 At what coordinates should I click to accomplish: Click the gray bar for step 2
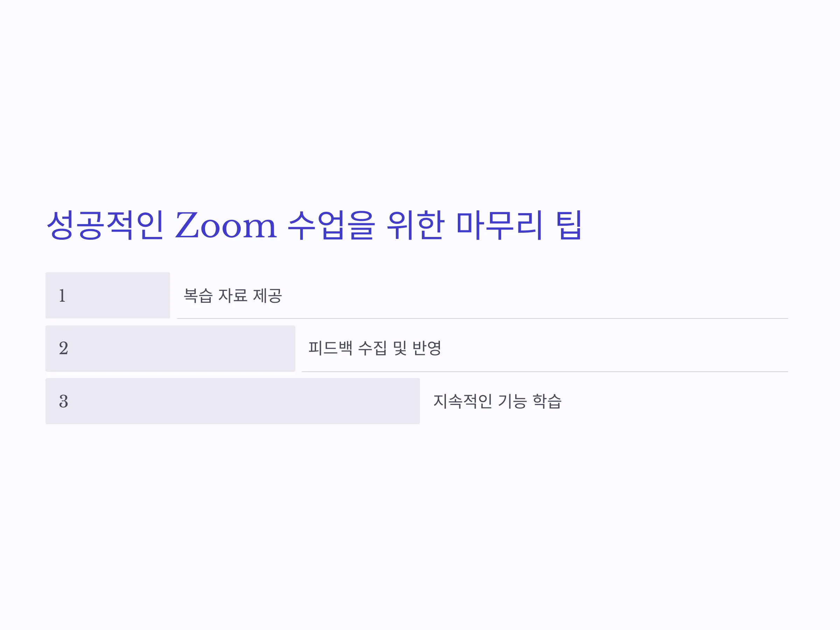click(x=170, y=348)
